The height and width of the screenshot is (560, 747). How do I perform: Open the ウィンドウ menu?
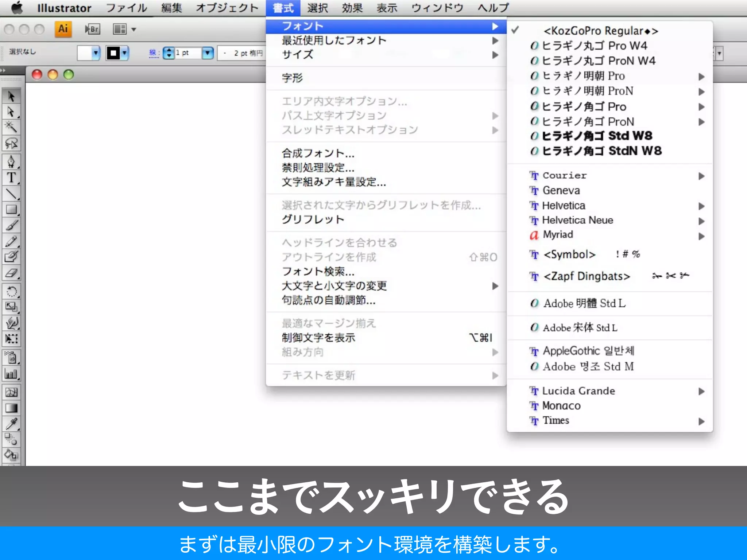(437, 8)
